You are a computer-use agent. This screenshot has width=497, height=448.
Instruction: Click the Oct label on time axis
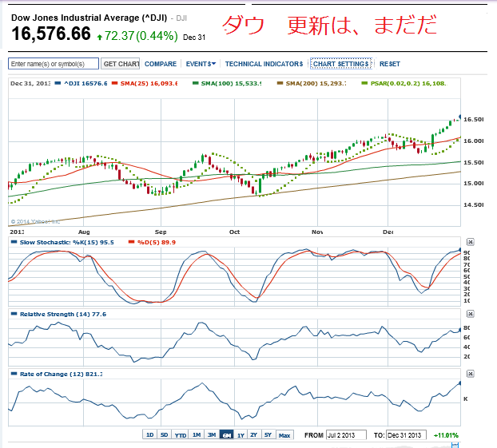pyautogui.click(x=234, y=232)
